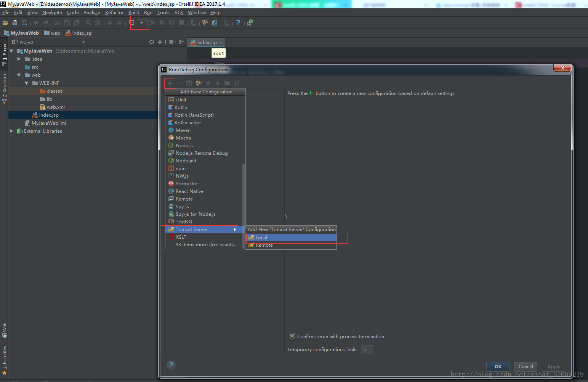Open the Favorites side tool window
The image size is (588, 382).
tap(5, 360)
